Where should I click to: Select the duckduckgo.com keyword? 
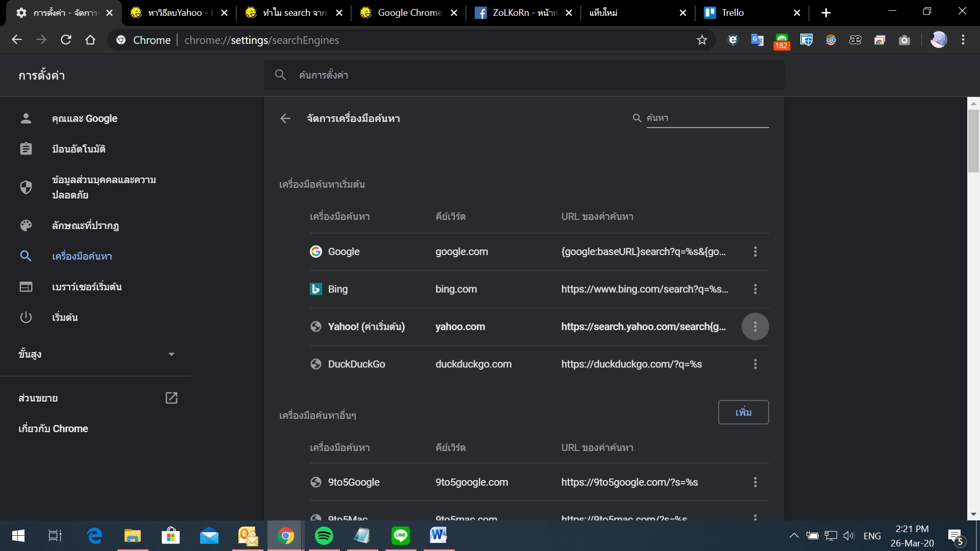[473, 364]
